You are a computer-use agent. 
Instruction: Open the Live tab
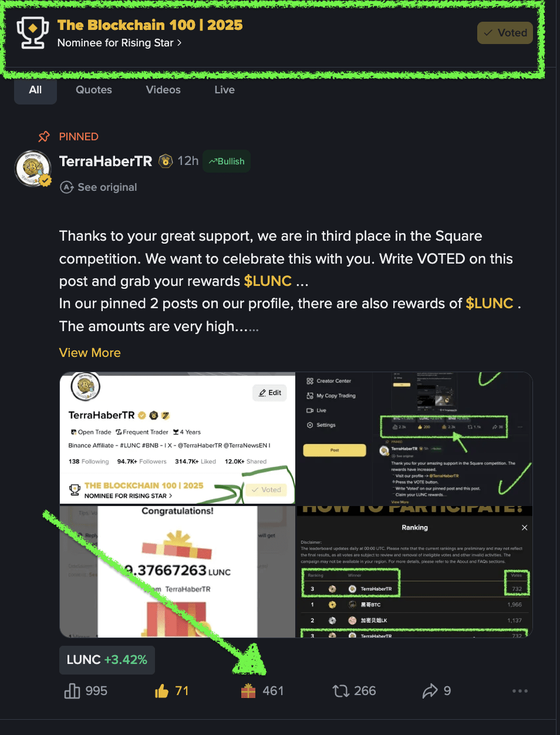coord(225,90)
